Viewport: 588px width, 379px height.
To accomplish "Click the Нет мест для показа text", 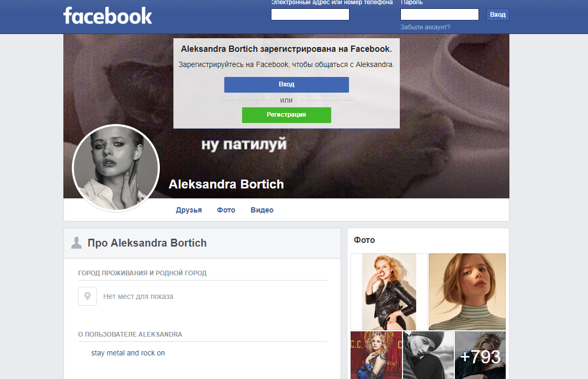I will click(138, 297).
